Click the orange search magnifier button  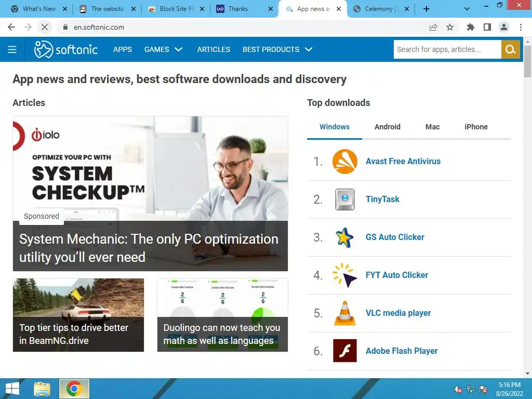click(511, 49)
